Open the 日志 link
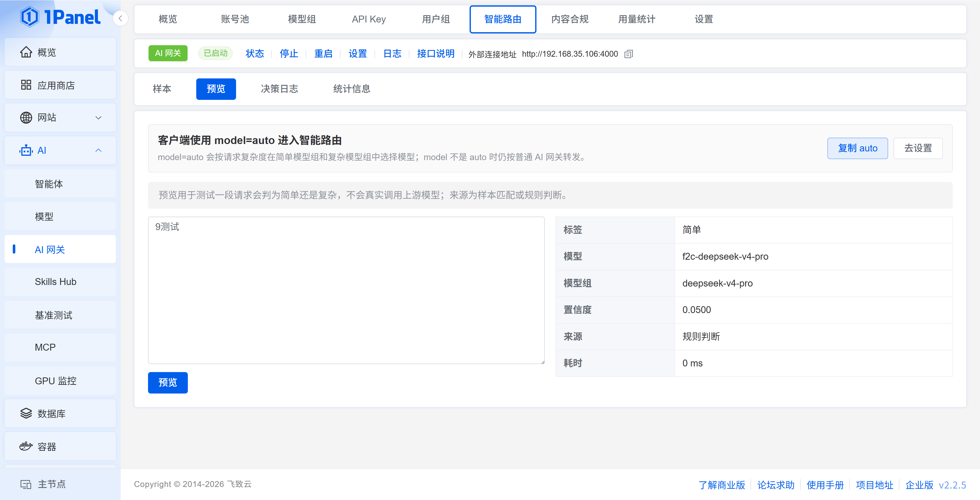The width and height of the screenshot is (980, 500). coord(392,54)
